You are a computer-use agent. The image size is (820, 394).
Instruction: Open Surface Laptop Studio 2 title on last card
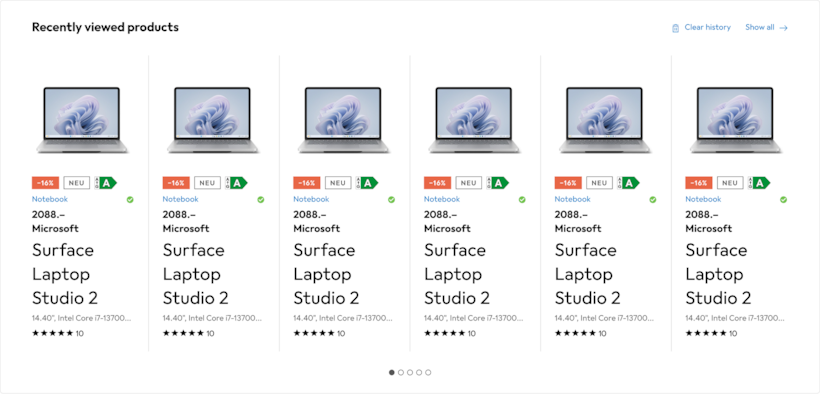tap(719, 274)
